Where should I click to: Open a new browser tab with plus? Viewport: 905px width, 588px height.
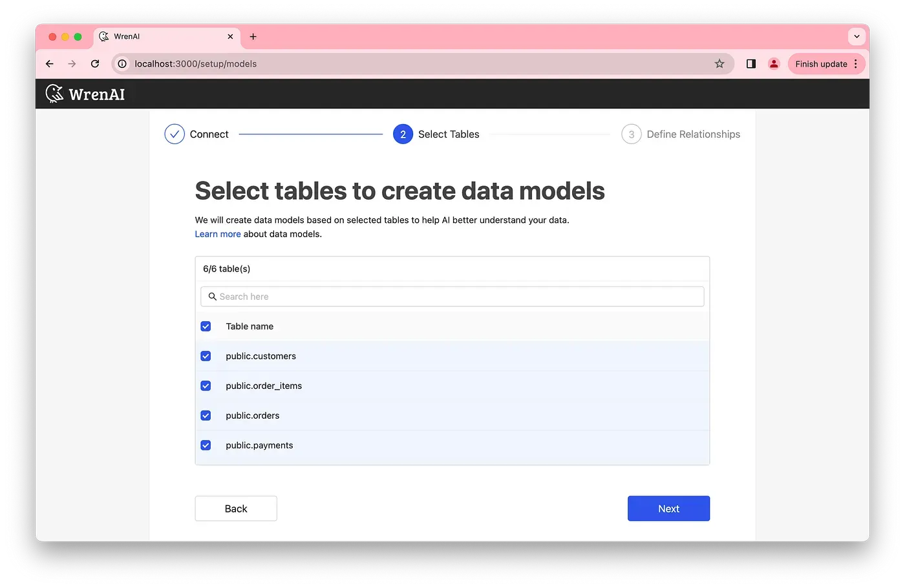[x=253, y=37]
